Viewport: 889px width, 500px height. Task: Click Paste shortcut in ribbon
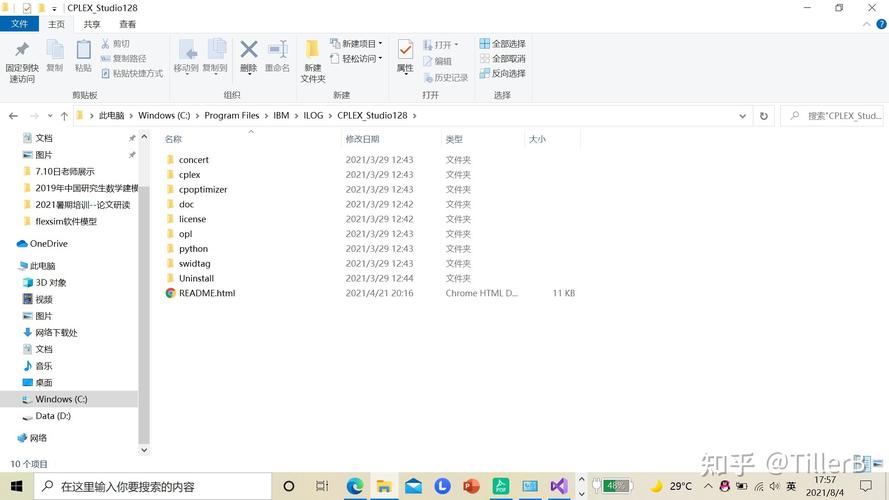pos(132,73)
